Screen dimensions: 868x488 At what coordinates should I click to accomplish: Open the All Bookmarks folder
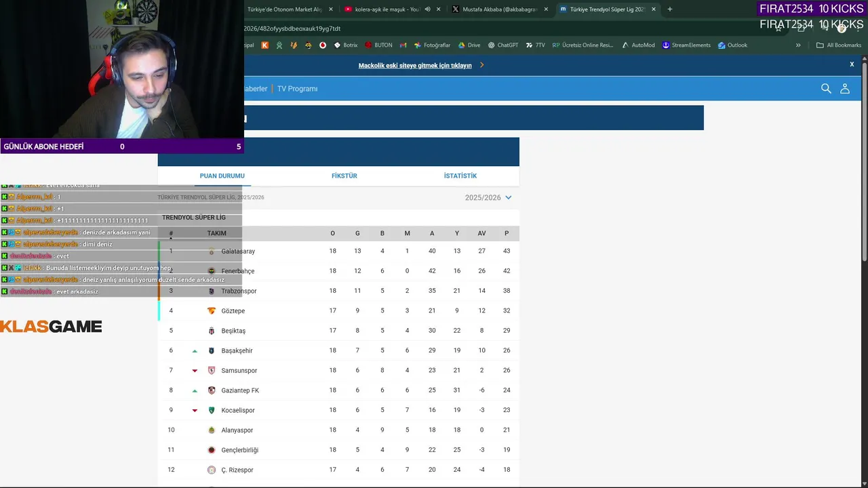[x=839, y=45]
